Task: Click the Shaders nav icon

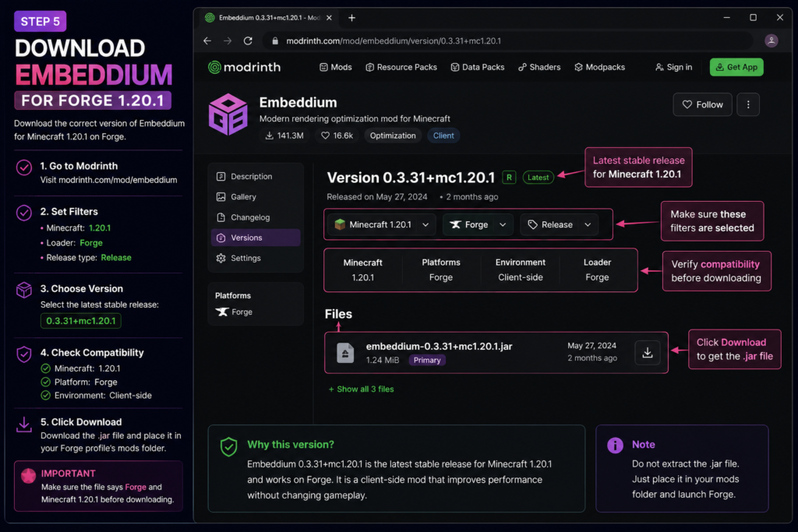Action: click(522, 67)
